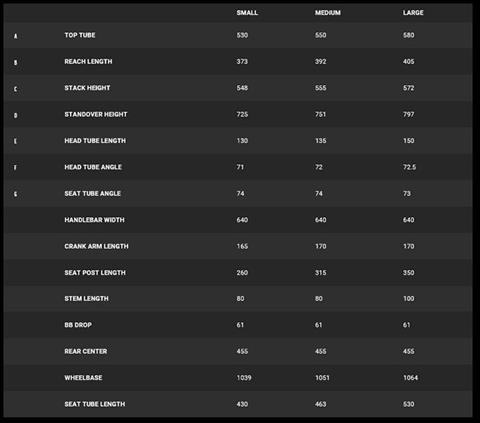
Task: Click the BB DROP label
Action: coord(78,325)
